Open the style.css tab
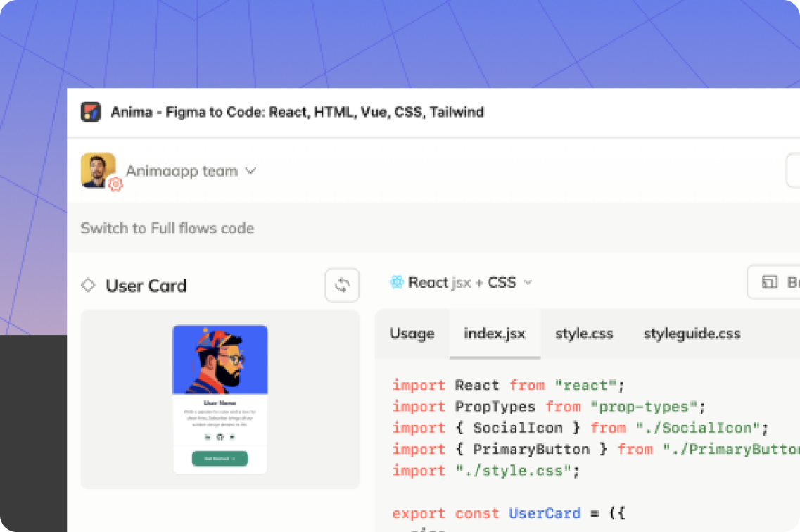Screen dimensions: 800x532 point(584,334)
